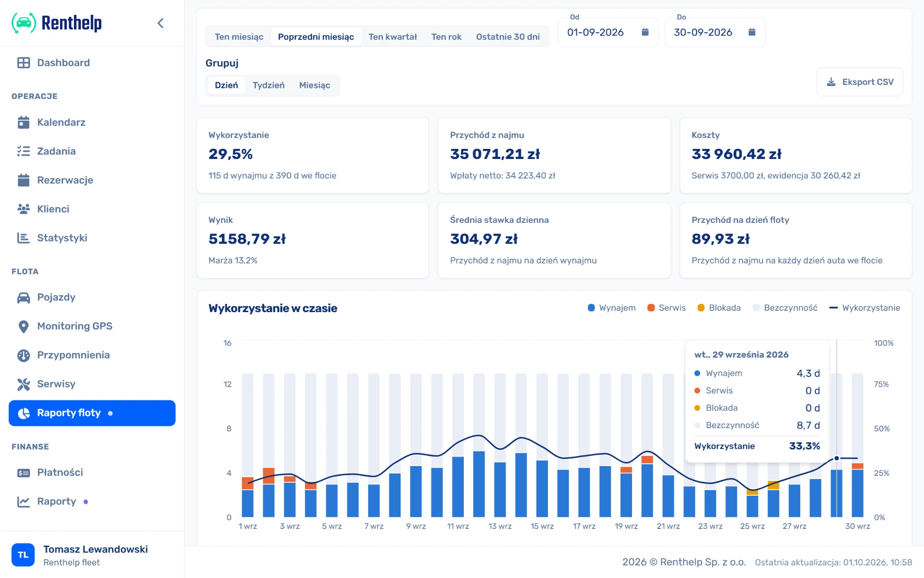Click the Renthelp car logo icon

24,23
